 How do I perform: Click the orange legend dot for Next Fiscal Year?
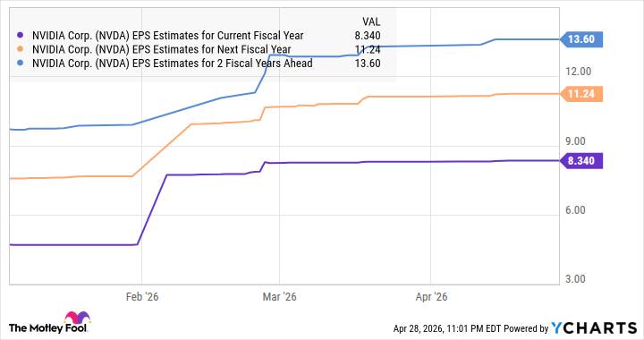tap(20, 49)
